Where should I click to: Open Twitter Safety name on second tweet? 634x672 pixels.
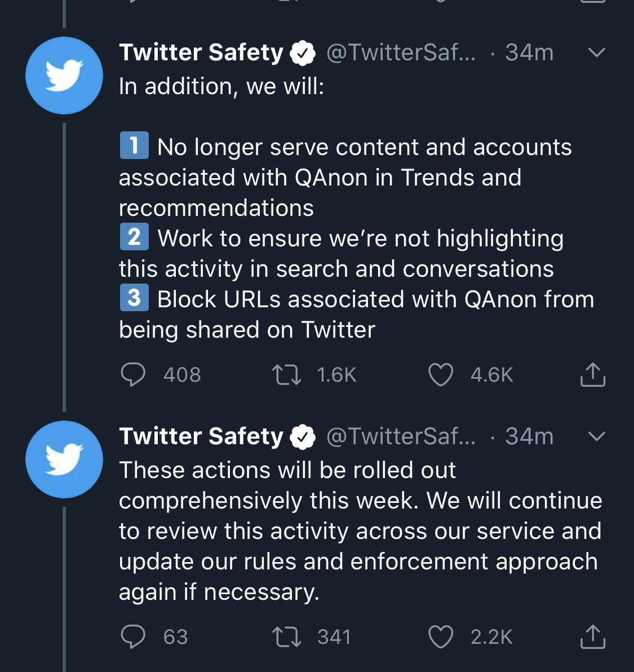click(201, 436)
